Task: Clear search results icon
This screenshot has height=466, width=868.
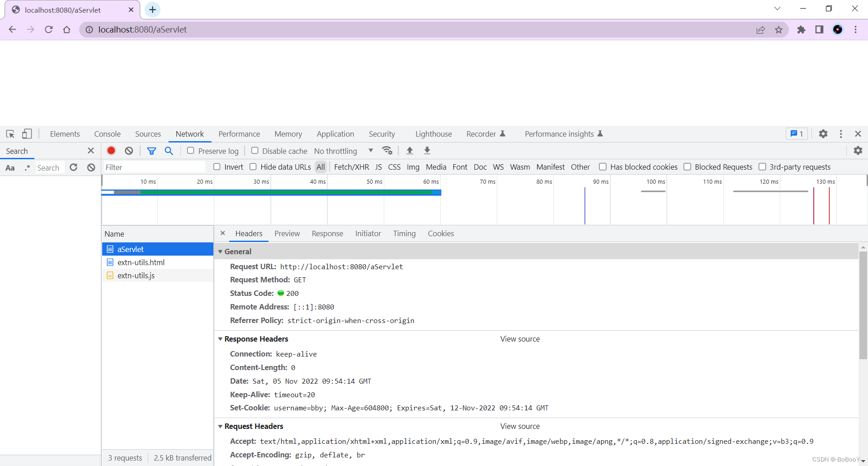Action: [91, 167]
